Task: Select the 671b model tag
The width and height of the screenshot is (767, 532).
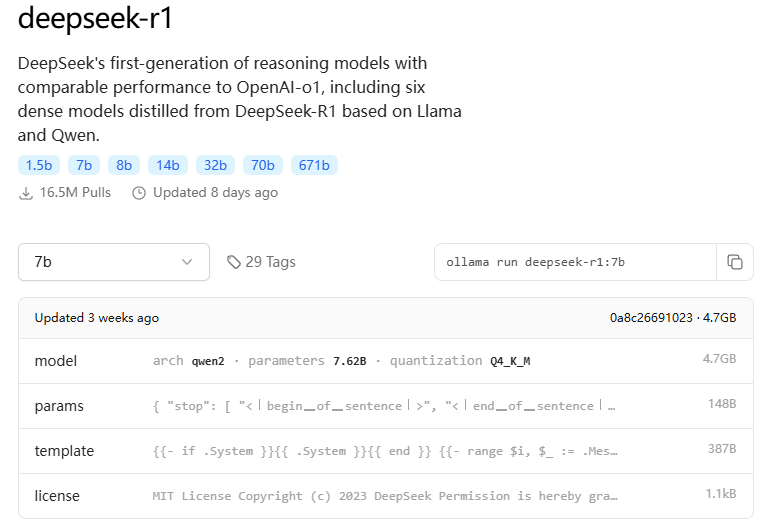Action: pos(314,165)
